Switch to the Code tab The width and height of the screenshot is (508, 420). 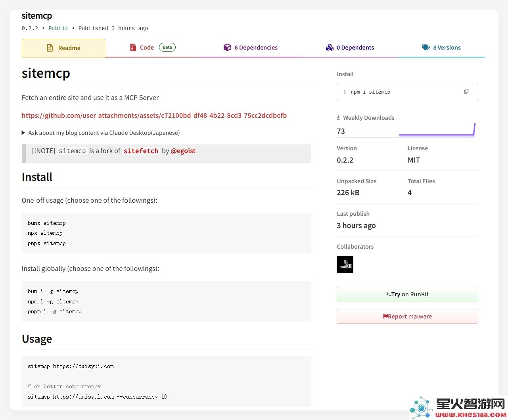pyautogui.click(x=153, y=48)
